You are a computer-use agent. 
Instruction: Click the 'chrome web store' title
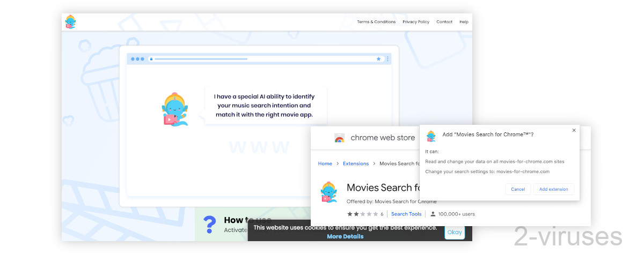click(x=383, y=138)
